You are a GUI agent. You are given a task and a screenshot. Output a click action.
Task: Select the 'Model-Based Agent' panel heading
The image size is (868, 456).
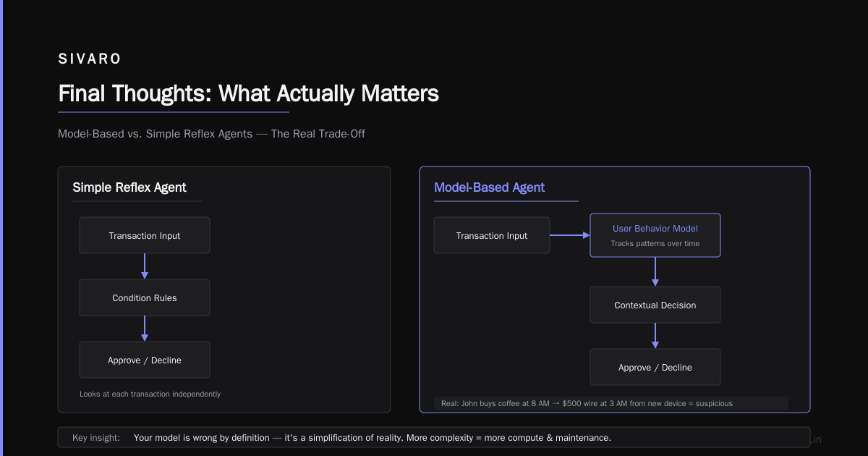pyautogui.click(x=489, y=187)
